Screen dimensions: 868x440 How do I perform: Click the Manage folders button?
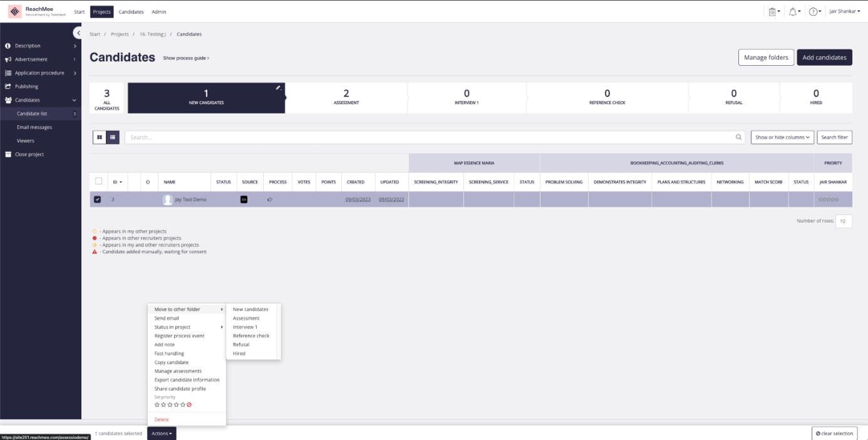point(765,58)
